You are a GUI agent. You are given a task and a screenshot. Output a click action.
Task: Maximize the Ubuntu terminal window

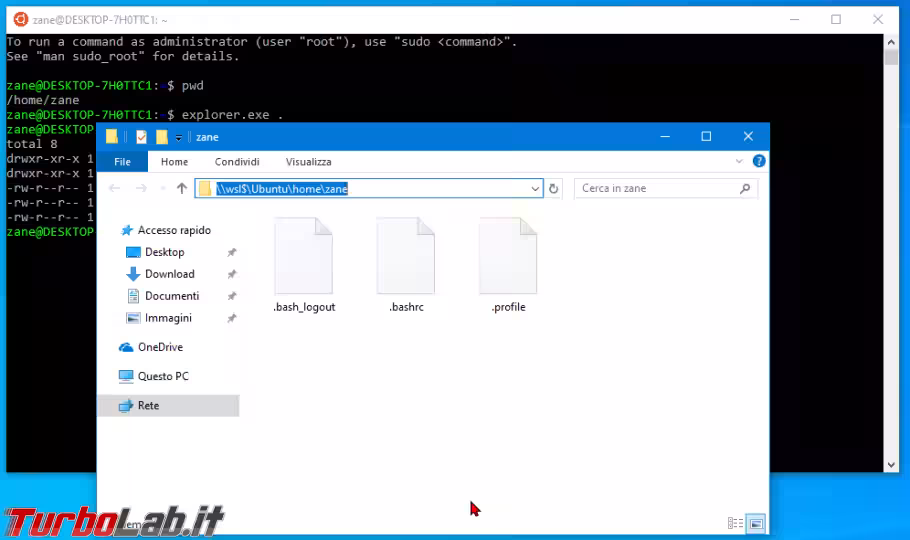click(x=836, y=20)
